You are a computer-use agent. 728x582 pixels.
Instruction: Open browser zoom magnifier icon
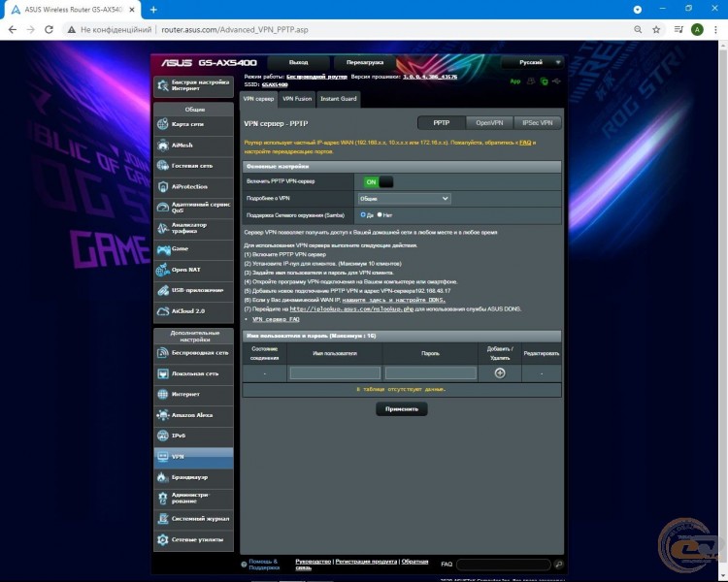[x=638, y=30]
